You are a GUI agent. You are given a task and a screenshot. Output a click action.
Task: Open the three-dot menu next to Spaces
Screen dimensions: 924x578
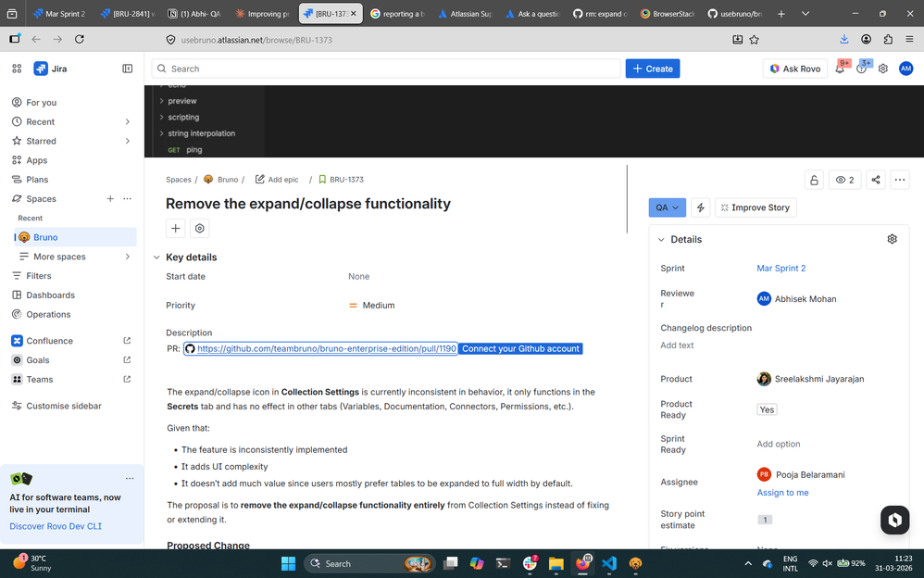point(127,199)
